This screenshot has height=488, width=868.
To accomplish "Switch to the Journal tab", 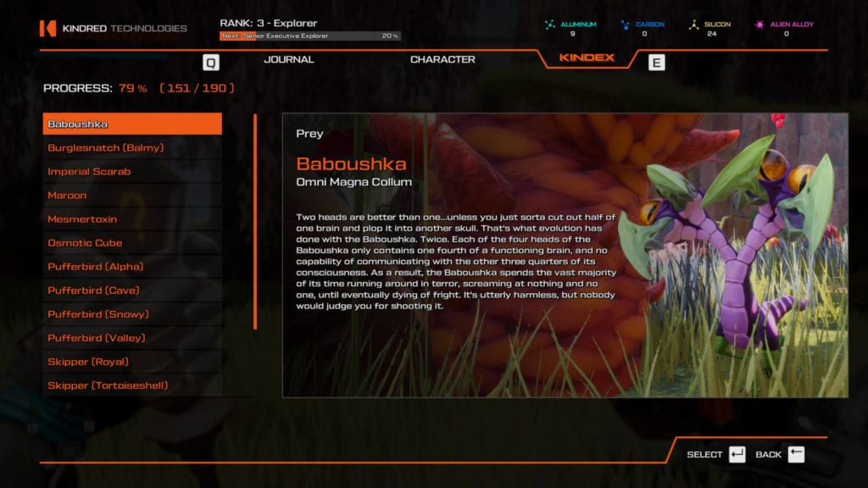I will coord(288,60).
